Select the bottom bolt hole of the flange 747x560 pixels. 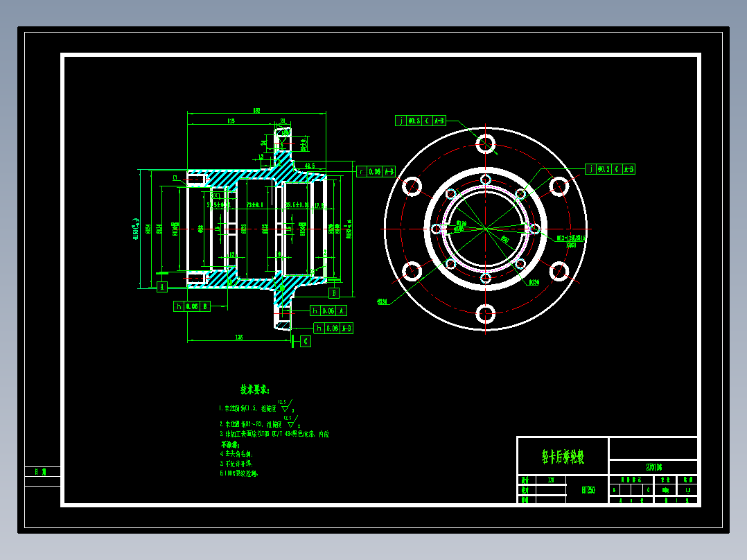[486, 314]
